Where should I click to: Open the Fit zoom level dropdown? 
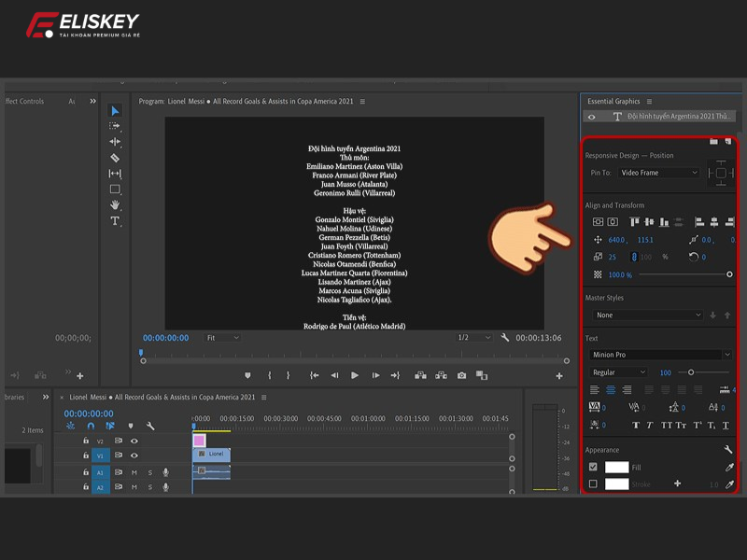point(222,338)
